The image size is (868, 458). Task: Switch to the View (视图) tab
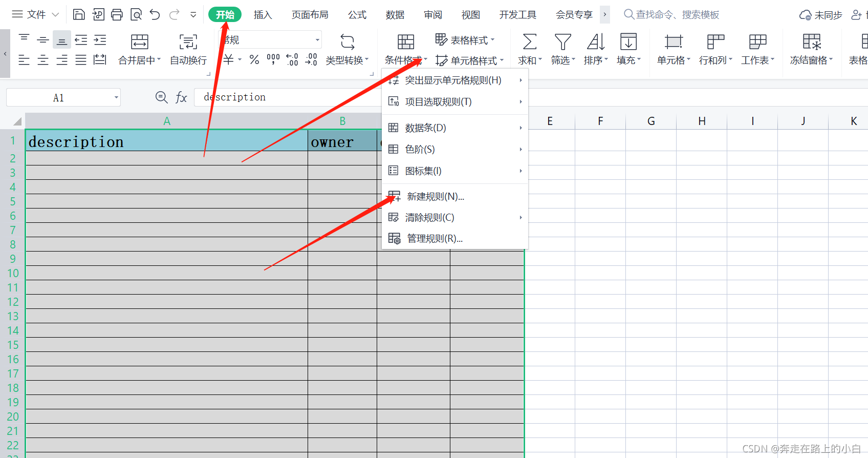pyautogui.click(x=471, y=15)
